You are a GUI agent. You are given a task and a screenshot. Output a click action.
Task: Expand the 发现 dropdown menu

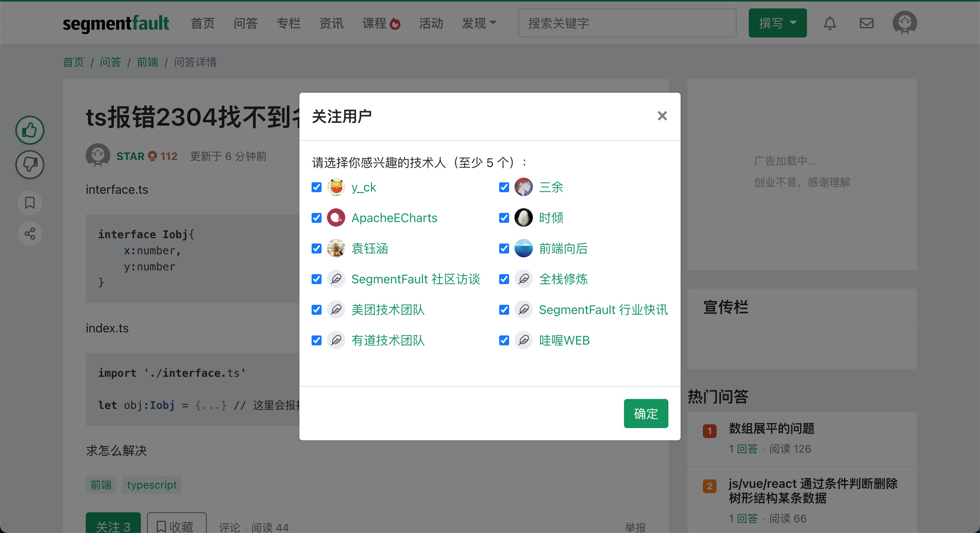coord(479,23)
